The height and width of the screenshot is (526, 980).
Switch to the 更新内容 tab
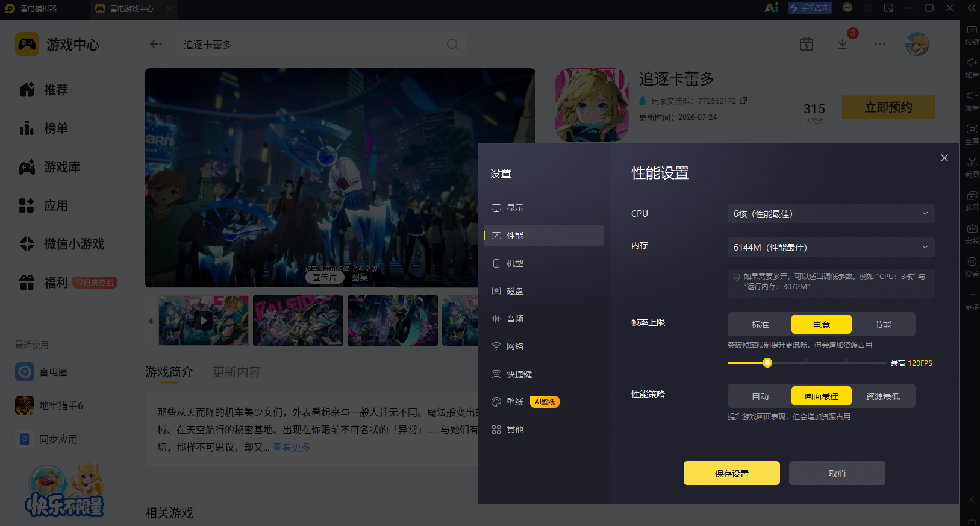[237, 372]
